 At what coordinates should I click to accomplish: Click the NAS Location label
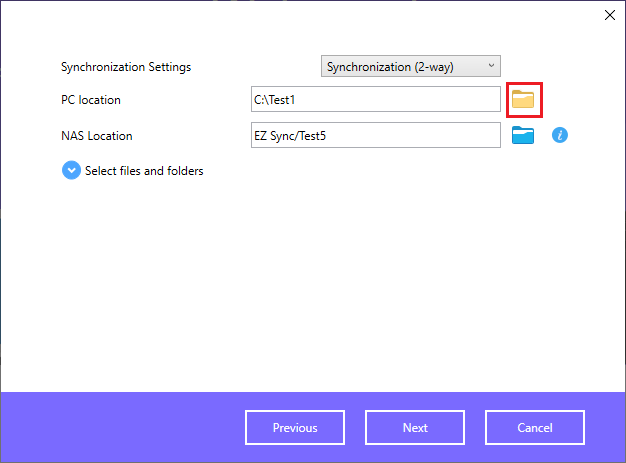point(97,136)
